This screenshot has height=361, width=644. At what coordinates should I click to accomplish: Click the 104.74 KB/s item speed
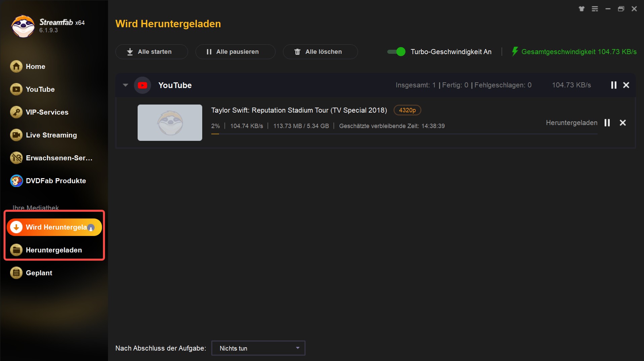(247, 126)
